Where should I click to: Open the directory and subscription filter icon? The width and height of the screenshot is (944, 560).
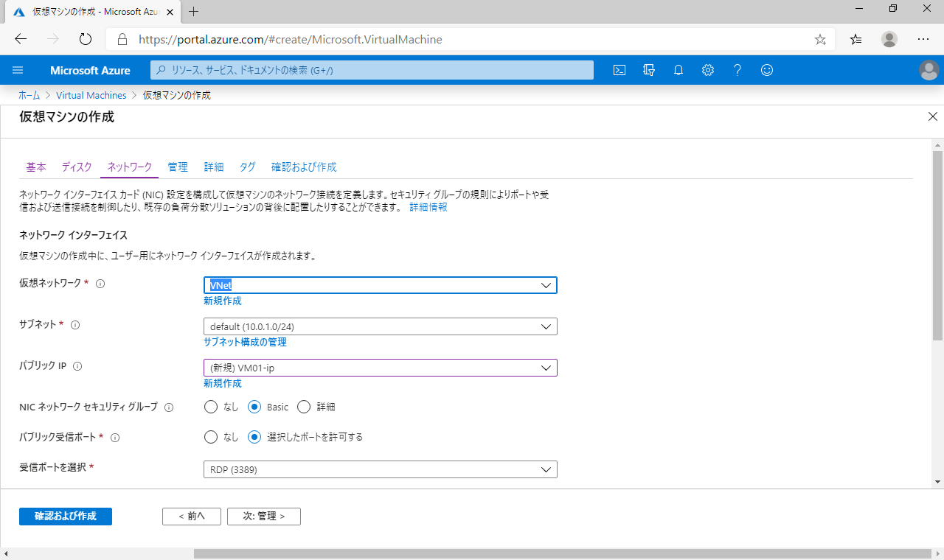click(x=649, y=70)
